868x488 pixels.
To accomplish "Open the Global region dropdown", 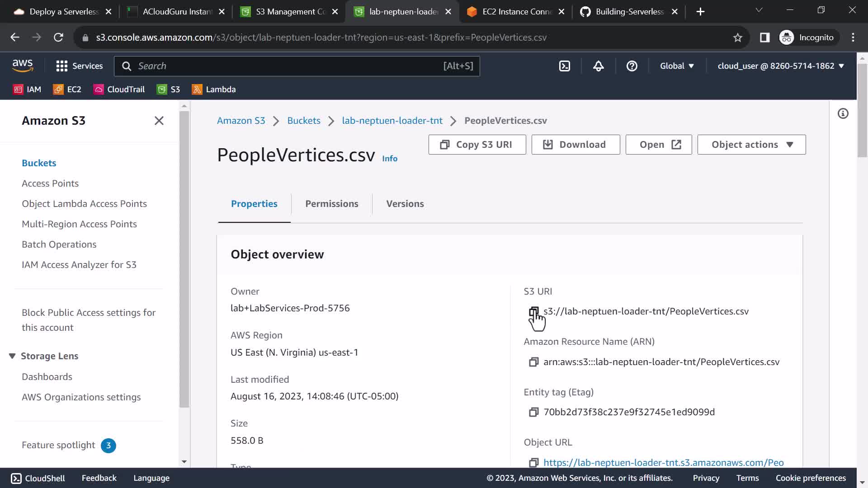I will click(676, 66).
